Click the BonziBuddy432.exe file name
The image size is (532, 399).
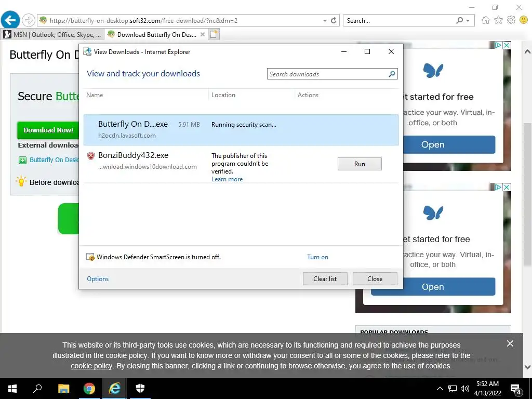(x=134, y=155)
